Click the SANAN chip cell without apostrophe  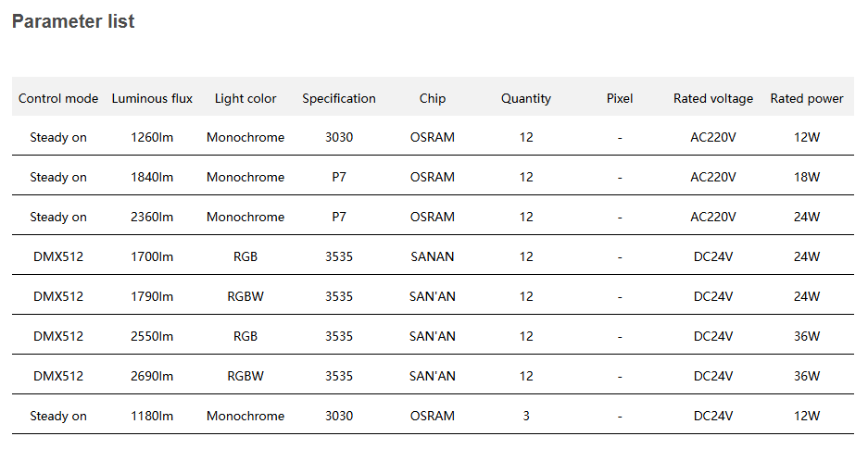click(433, 256)
